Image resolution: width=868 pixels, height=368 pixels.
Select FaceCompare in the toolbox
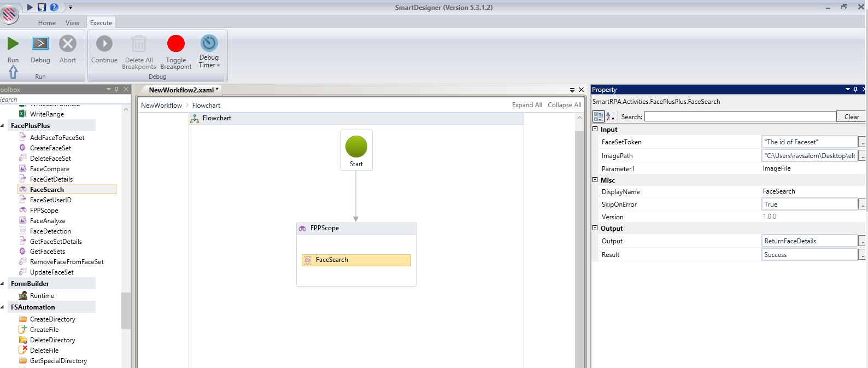coord(50,169)
